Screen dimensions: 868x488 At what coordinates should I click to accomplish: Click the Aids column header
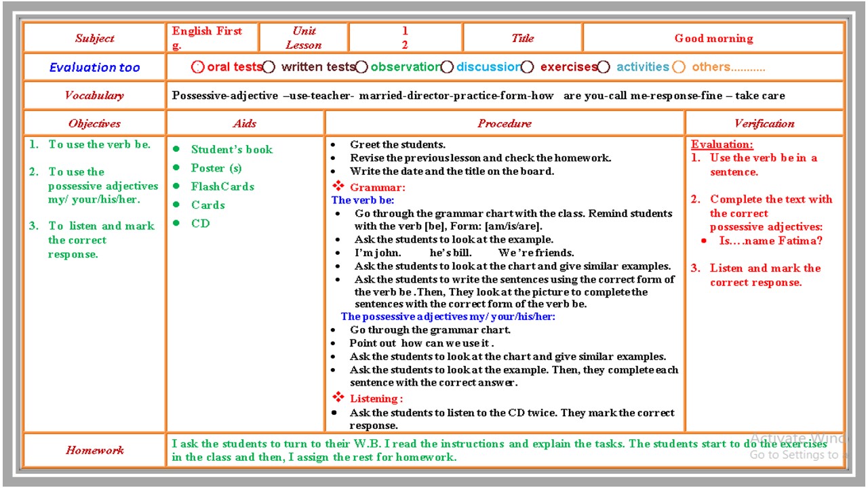pyautogui.click(x=245, y=123)
